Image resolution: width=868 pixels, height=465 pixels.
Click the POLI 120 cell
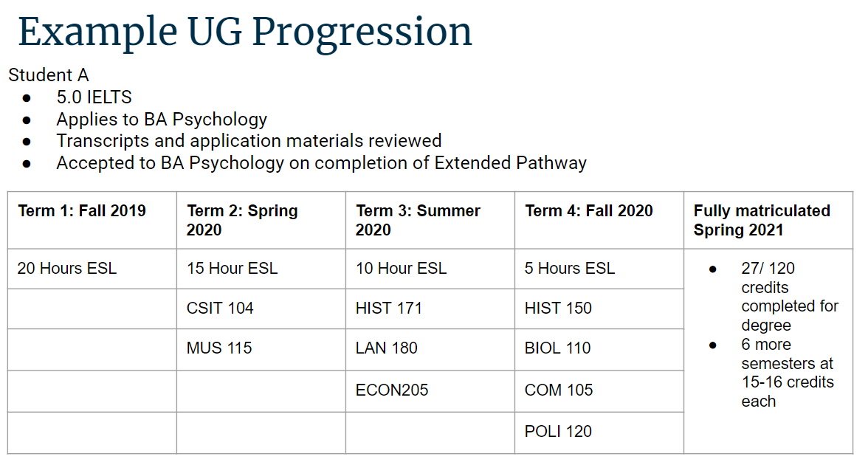[x=599, y=433]
